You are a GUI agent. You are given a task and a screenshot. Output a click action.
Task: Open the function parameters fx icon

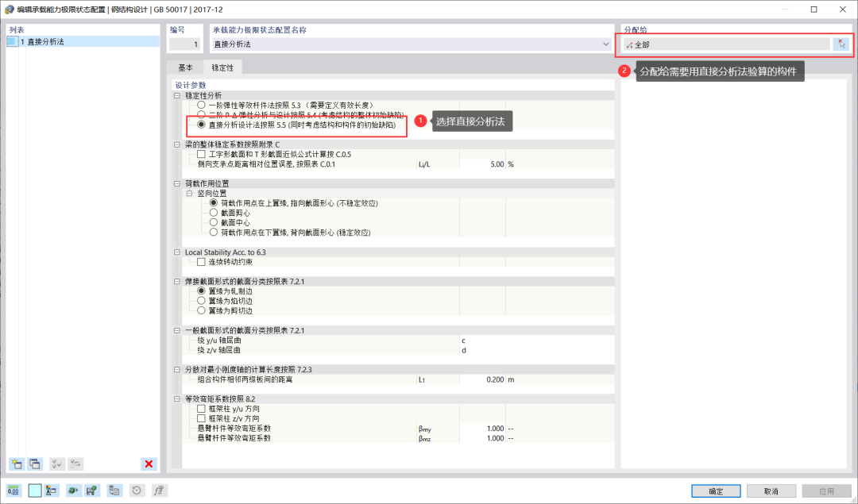pos(158,490)
